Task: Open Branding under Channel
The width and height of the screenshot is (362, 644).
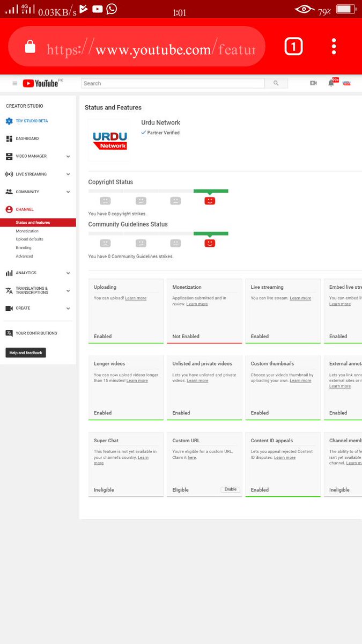Action: click(x=24, y=248)
